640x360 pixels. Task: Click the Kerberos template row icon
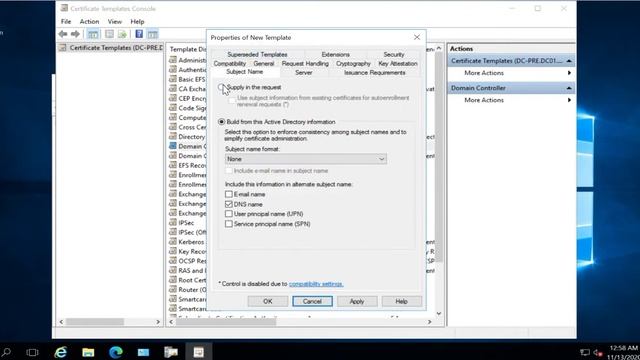click(173, 242)
